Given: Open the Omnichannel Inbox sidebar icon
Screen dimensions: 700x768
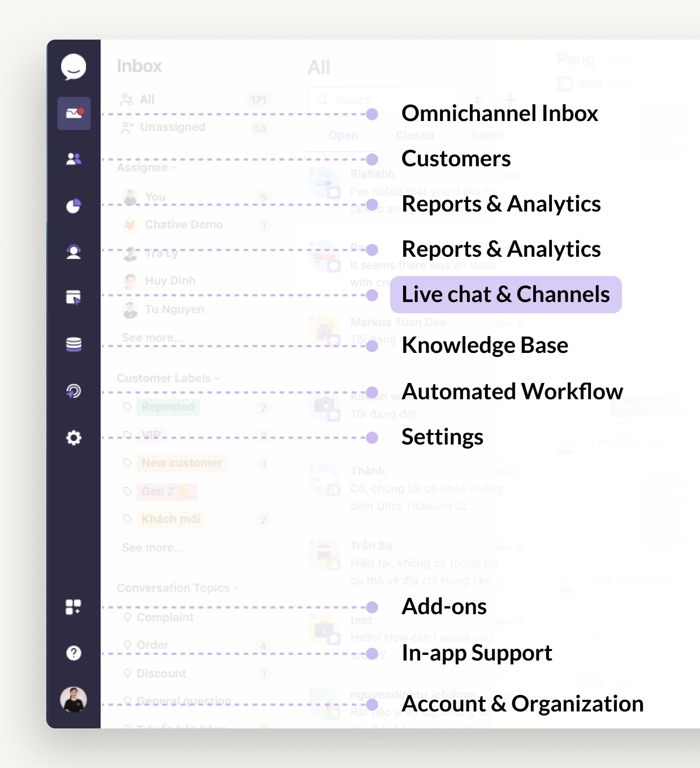Looking at the screenshot, I should coord(74,114).
